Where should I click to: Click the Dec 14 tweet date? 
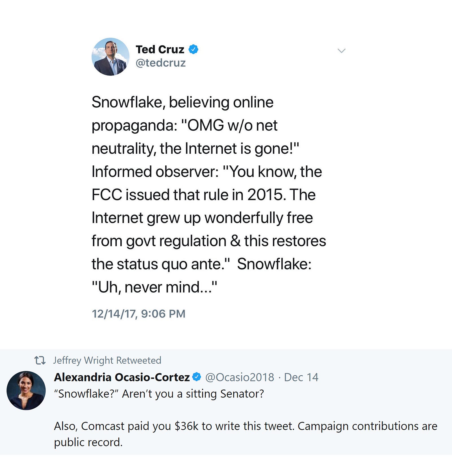[x=301, y=377]
